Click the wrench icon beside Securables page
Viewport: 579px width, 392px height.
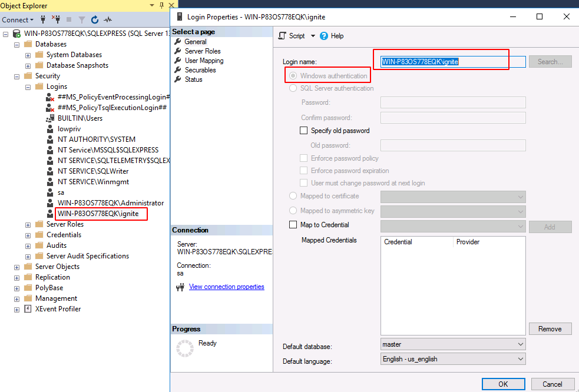(x=178, y=70)
